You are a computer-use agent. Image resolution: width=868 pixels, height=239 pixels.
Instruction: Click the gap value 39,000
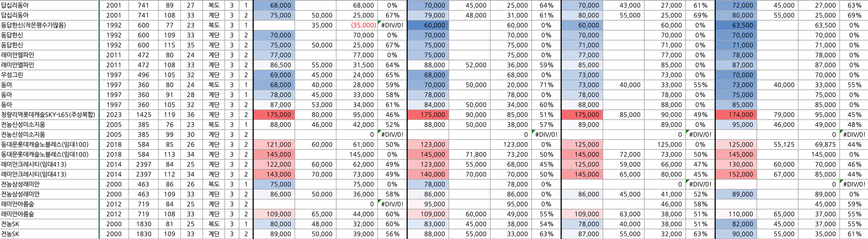[357, 234]
